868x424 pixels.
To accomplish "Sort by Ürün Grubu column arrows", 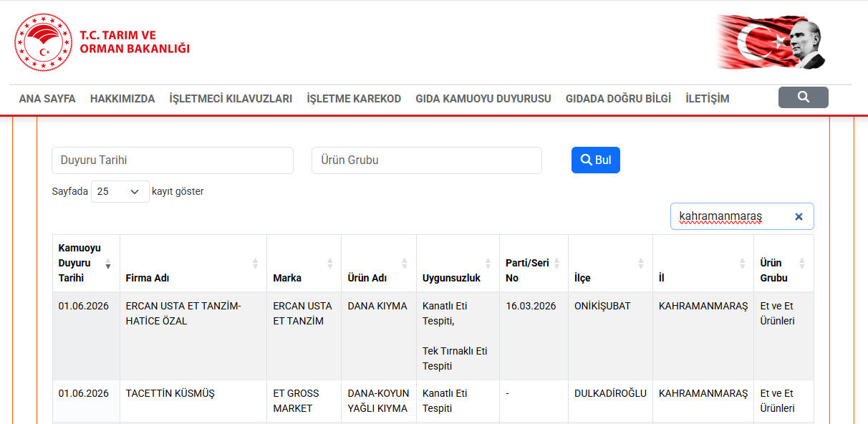I will tap(802, 264).
